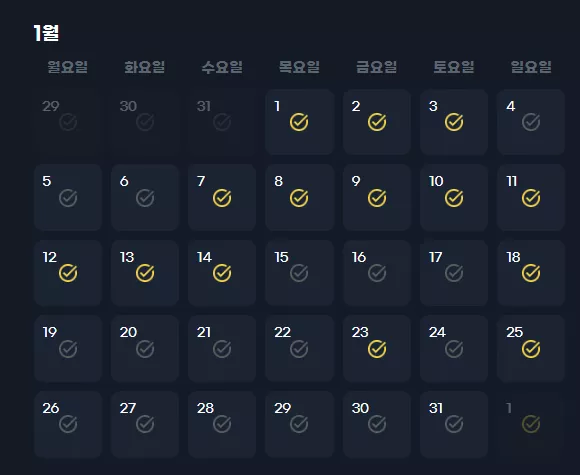Click the gold checkmark on day 23

tap(377, 349)
